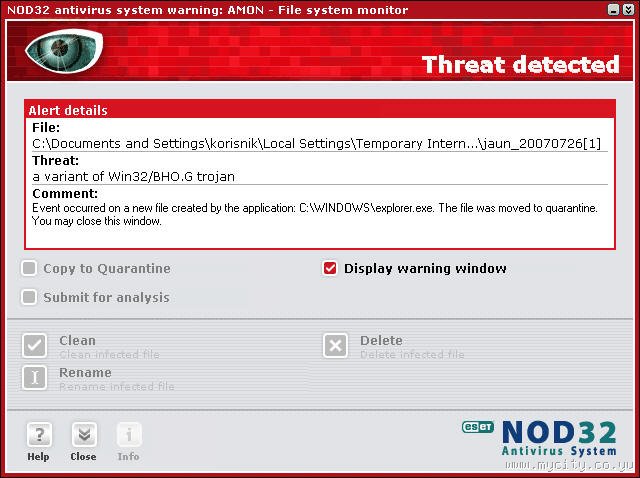
Task: Click the "Threat:" field label
Action: (56, 160)
